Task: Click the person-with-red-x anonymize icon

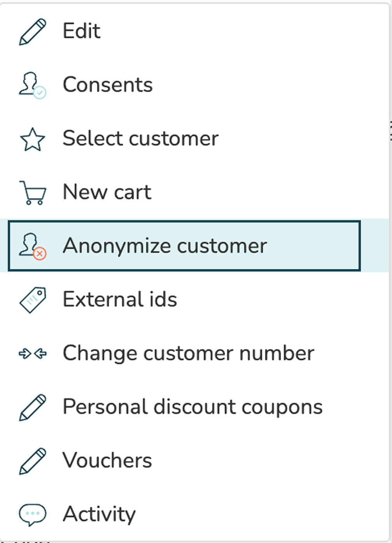Action: pos(33,246)
